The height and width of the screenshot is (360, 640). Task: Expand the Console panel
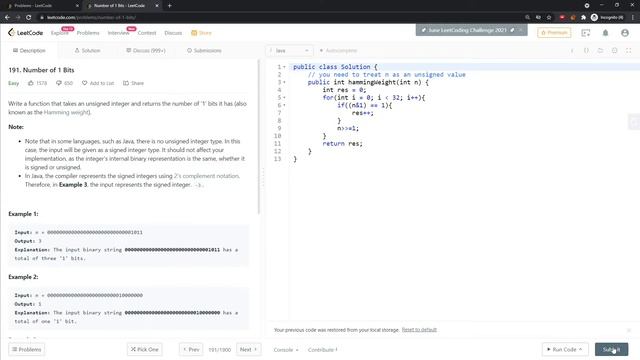pos(286,350)
